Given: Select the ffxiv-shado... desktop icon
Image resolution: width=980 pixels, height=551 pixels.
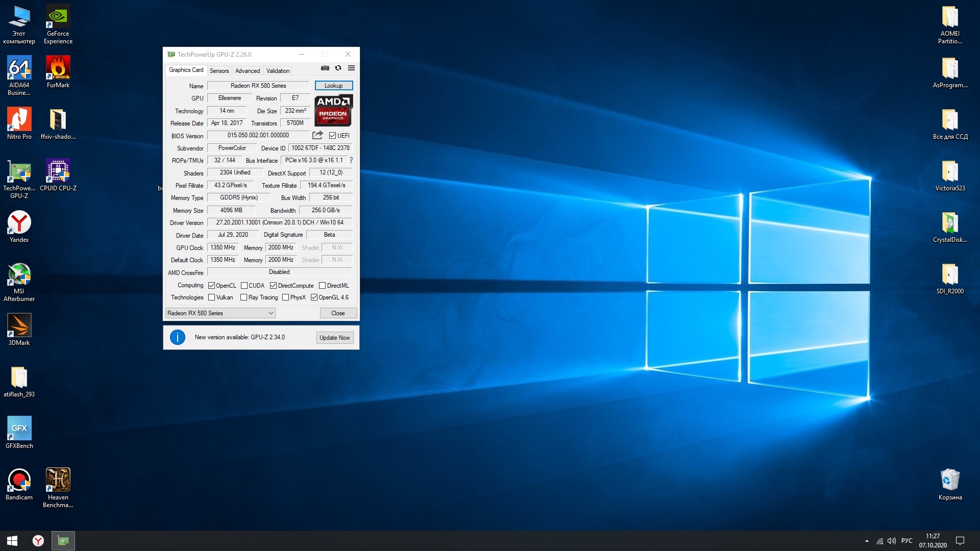Looking at the screenshot, I should (58, 123).
